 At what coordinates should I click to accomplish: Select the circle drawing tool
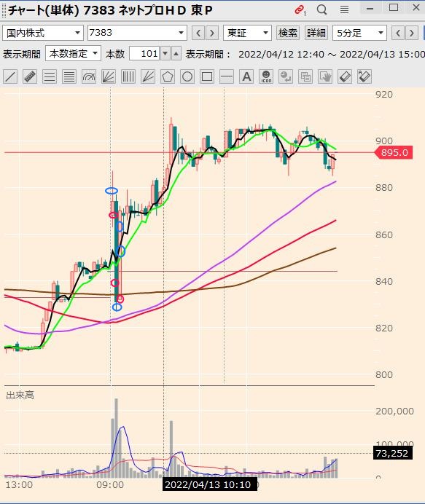pos(187,76)
